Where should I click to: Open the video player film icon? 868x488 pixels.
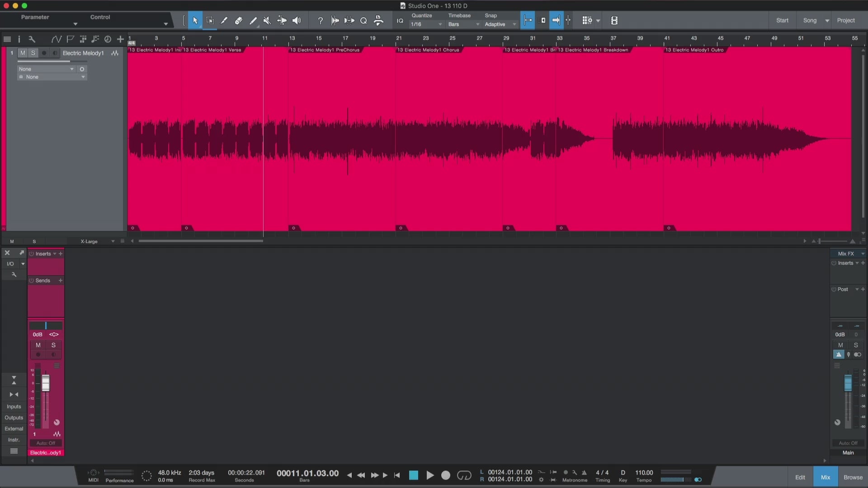614,20
